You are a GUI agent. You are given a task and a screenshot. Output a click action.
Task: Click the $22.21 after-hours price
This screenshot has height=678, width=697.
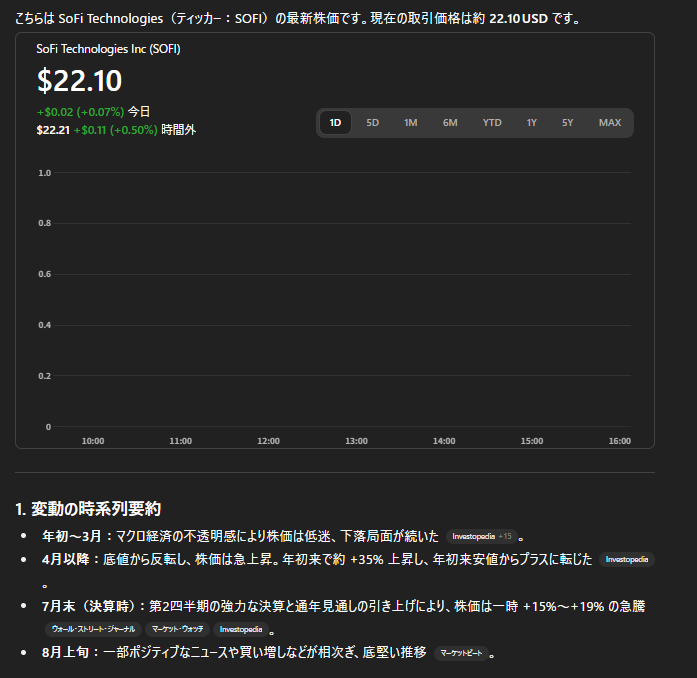pyautogui.click(x=53, y=130)
